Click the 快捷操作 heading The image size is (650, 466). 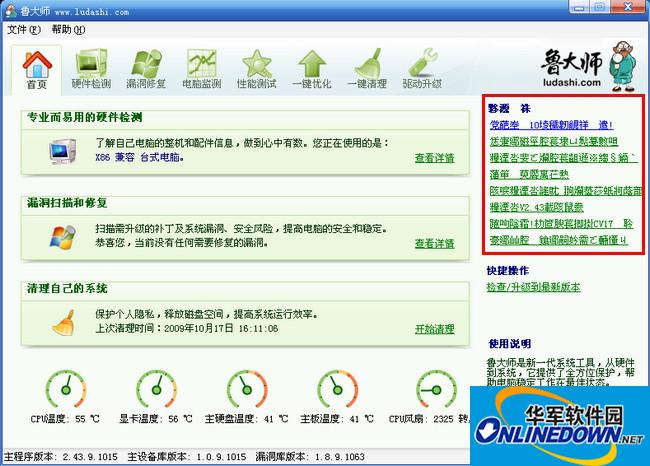tap(508, 271)
